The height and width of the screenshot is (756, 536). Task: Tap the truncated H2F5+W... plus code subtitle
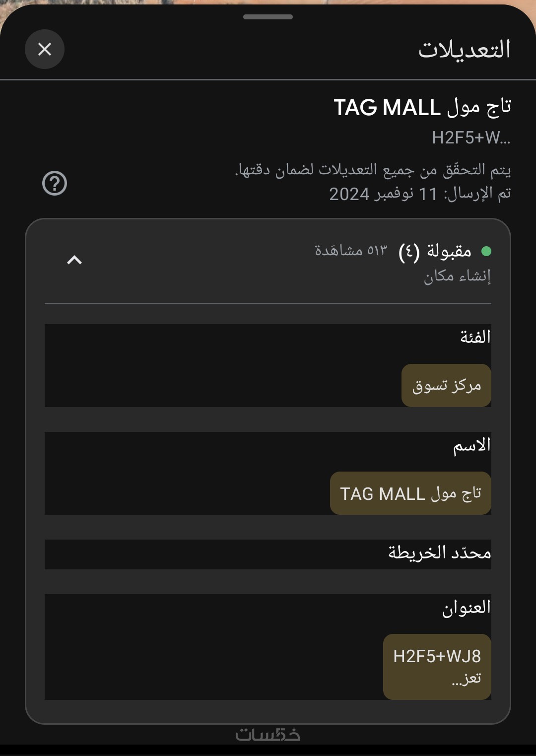coord(470,138)
